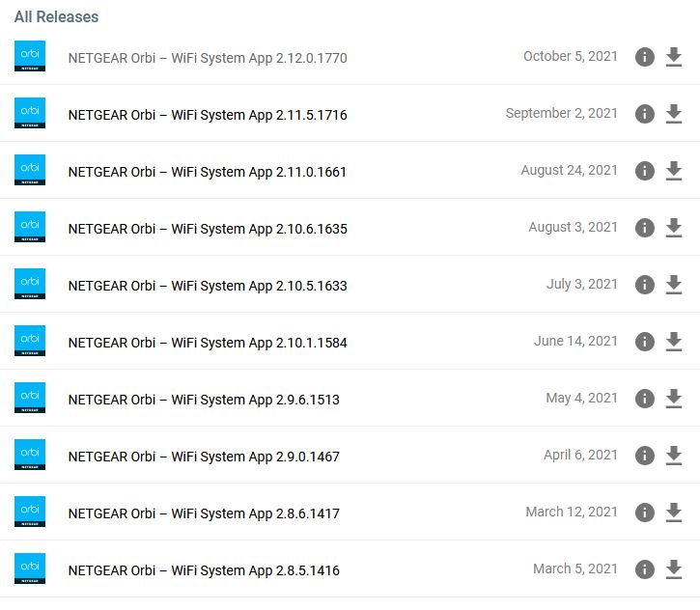Open the NETGEAR Orbi 2.10.6.1635 release link
The height and width of the screenshot is (610, 700).
(208, 229)
